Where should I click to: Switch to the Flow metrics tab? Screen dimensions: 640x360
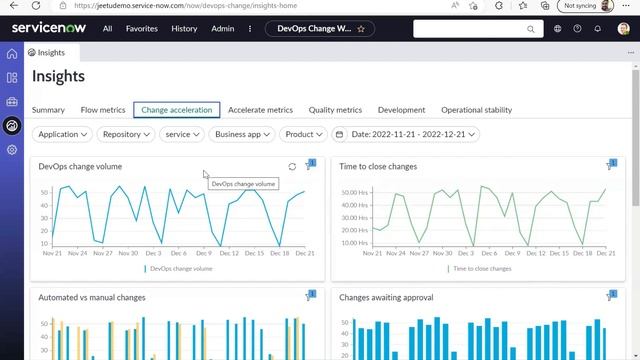tap(103, 110)
